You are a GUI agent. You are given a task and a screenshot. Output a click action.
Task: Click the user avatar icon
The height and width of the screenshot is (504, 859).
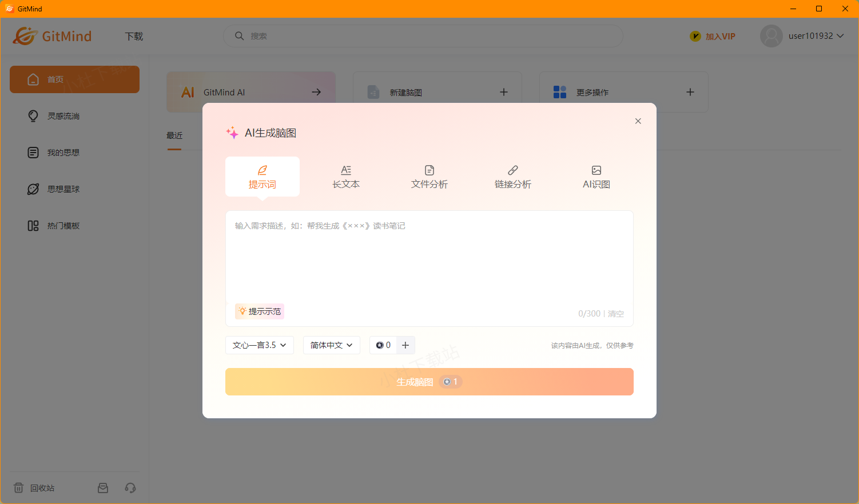[x=771, y=36]
